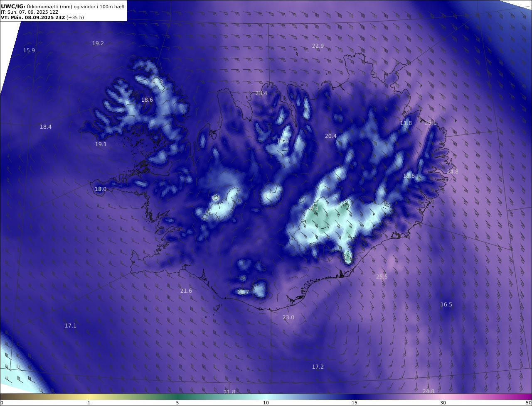Select the 19.1 value label
The image size is (532, 406).
(101, 144)
